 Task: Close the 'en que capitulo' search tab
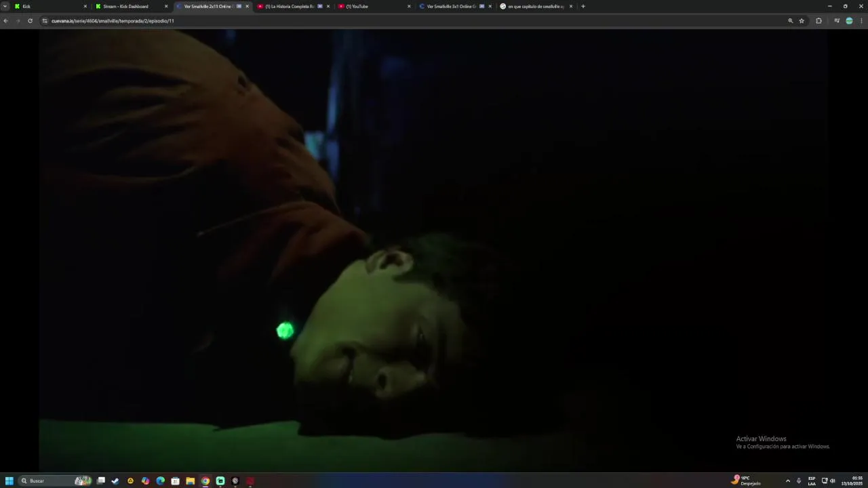[571, 6]
